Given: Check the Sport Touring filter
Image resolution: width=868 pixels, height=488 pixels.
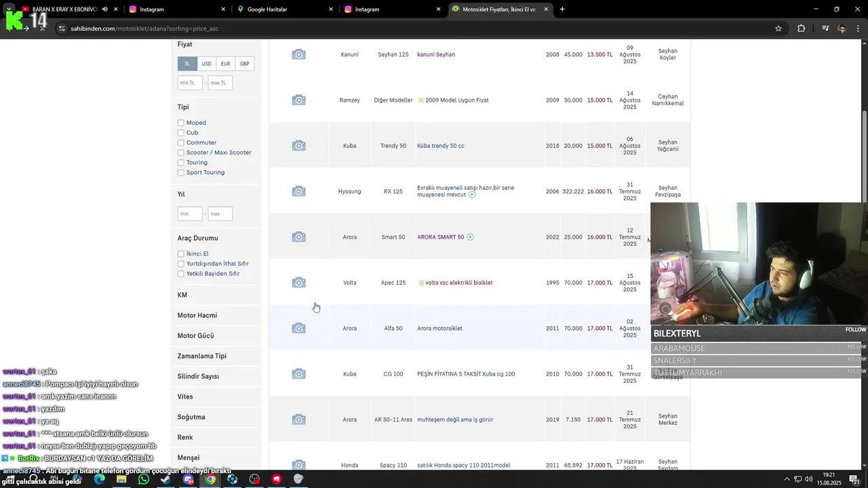Looking at the screenshot, I should [x=181, y=173].
